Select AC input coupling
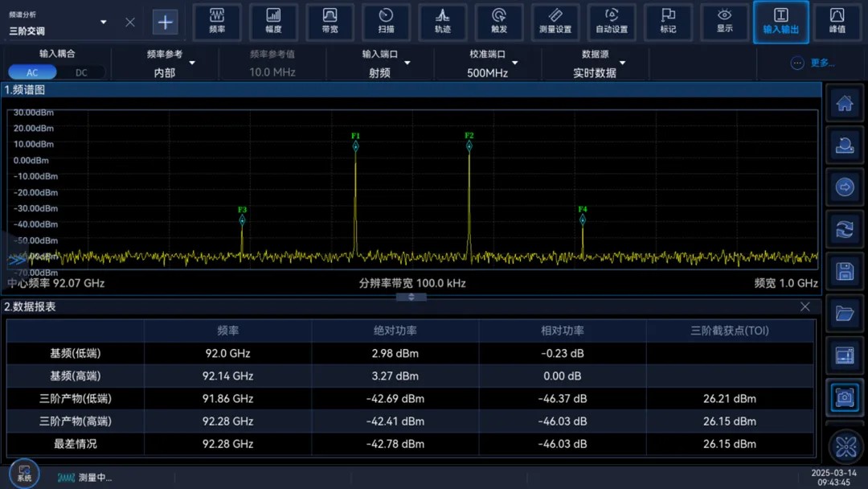The image size is (868, 489). coord(32,72)
